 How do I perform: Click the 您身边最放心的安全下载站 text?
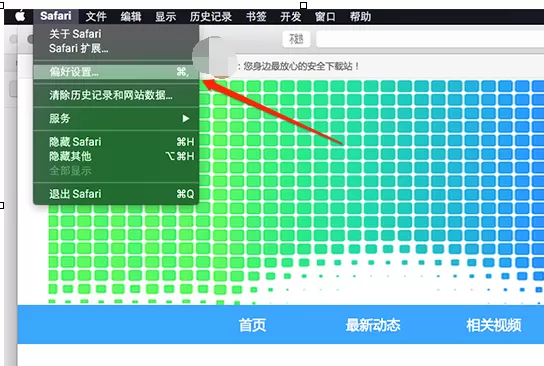click(301, 66)
